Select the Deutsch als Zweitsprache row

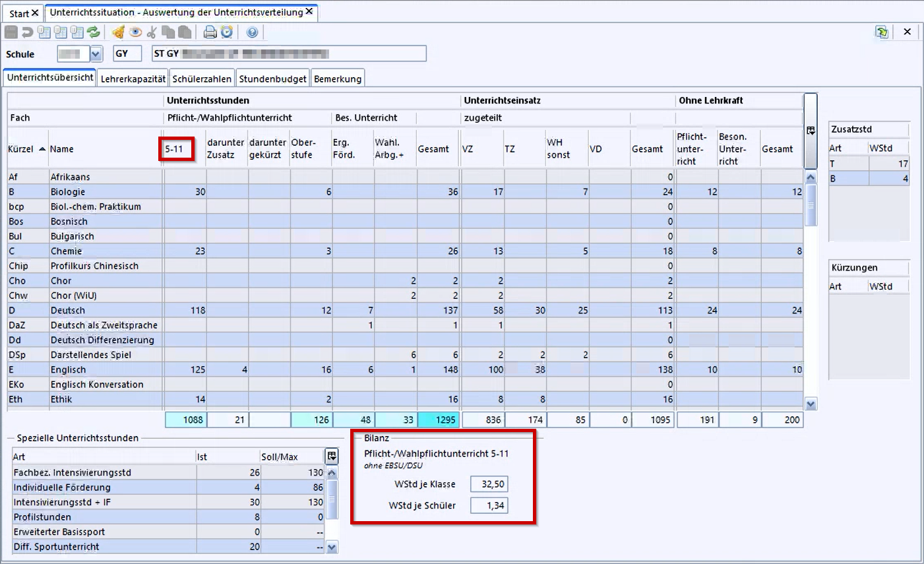[x=405, y=325]
